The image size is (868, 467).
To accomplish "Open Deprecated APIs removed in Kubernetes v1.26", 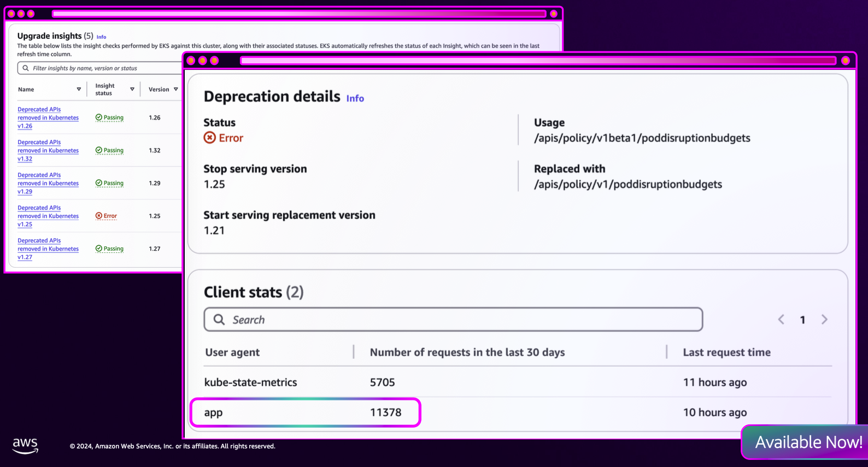I will [48, 118].
